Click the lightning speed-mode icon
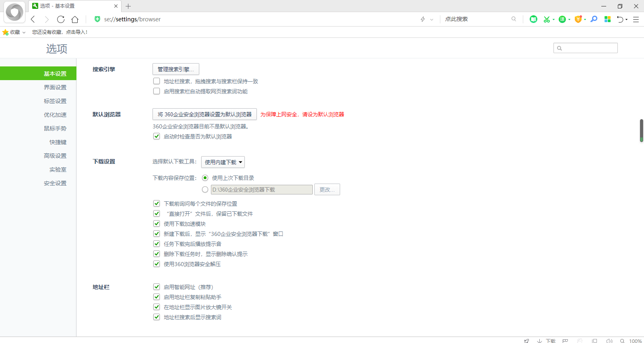Screen dimensions: 644x343 click(x=423, y=19)
